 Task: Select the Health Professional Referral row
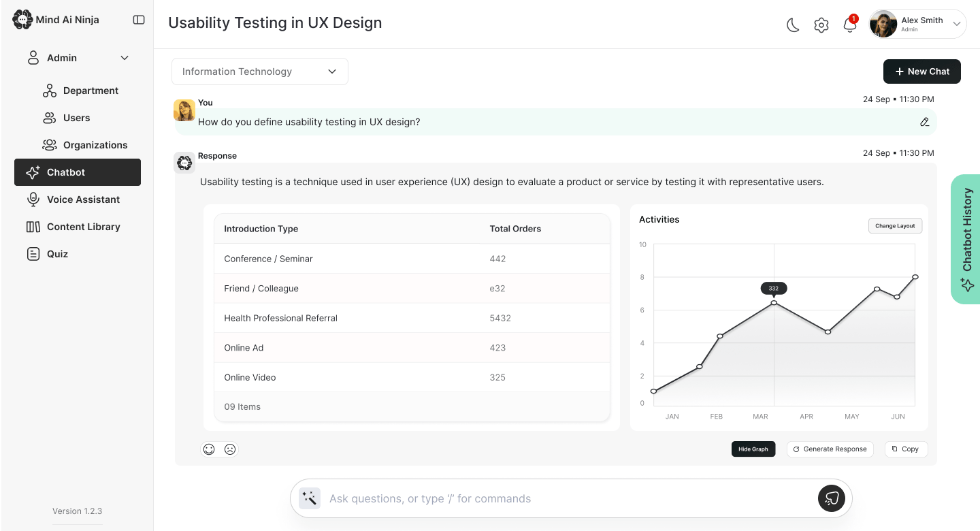[x=412, y=318]
